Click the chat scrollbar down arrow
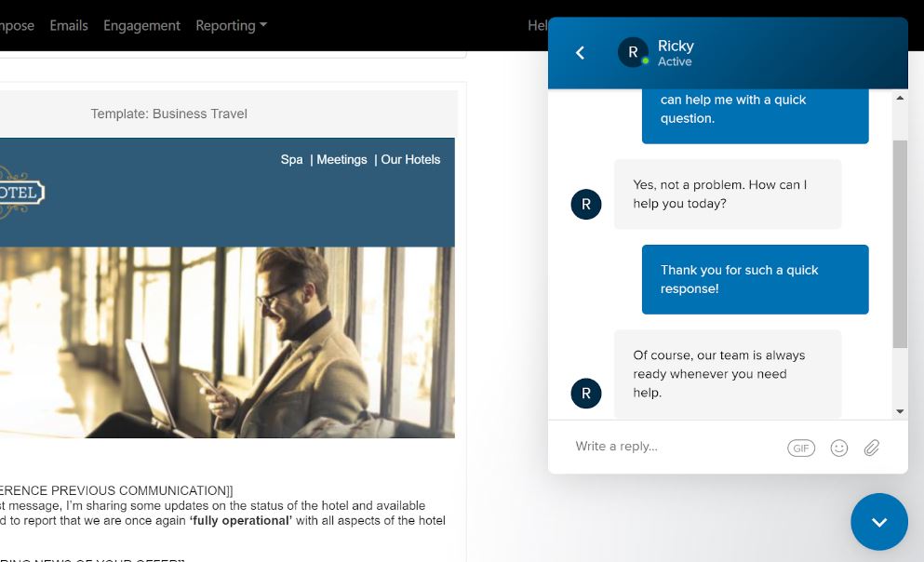The height and width of the screenshot is (562, 924). (x=900, y=411)
